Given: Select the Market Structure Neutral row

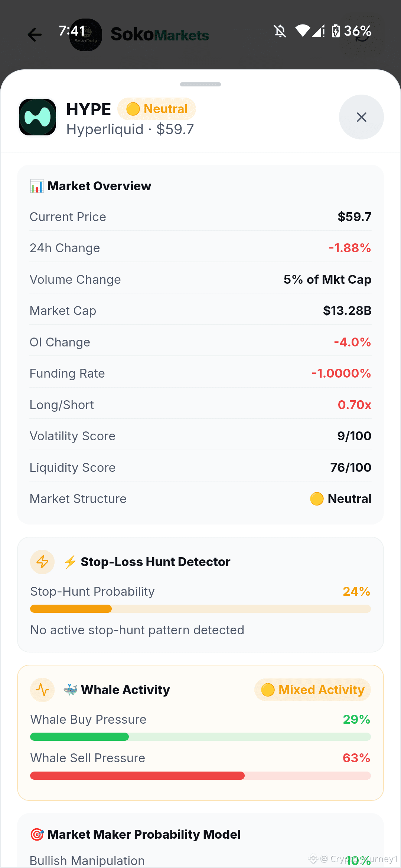Looking at the screenshot, I should point(200,499).
